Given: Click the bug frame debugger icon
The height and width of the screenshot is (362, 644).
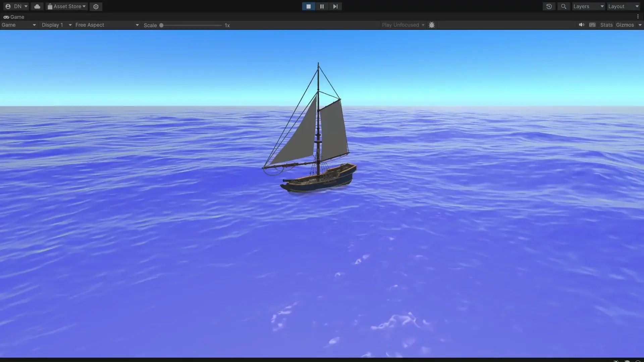Looking at the screenshot, I should tap(432, 25).
